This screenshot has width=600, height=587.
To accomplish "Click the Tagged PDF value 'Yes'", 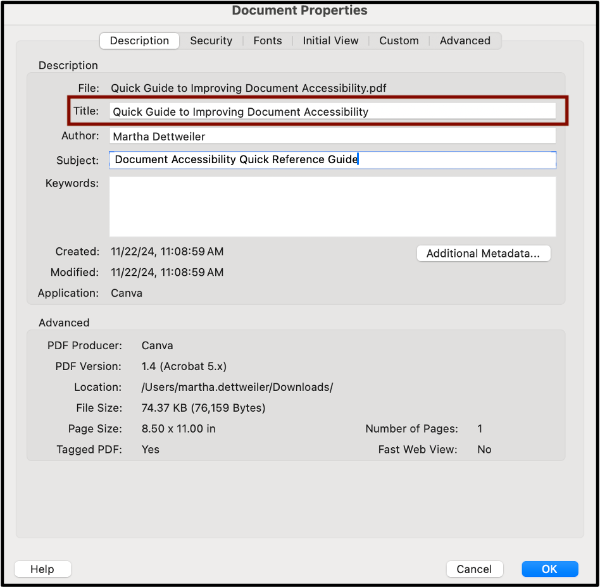I will click(150, 449).
